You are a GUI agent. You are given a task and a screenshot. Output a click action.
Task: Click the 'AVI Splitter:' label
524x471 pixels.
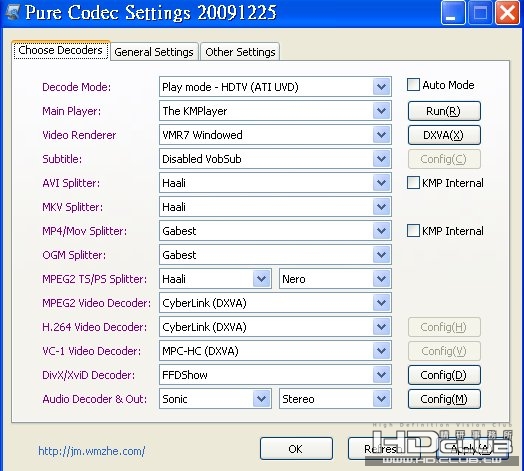71,183
